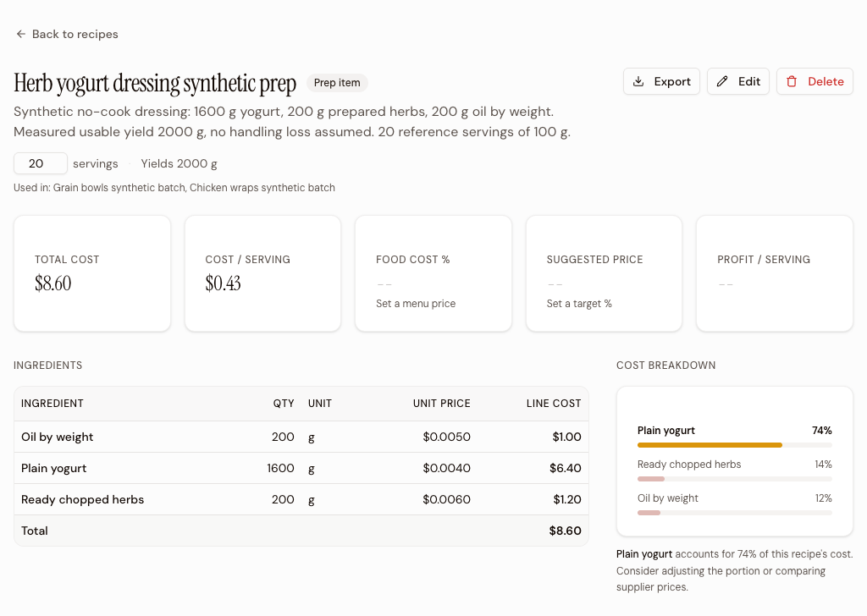Click the Export download icon
The width and height of the screenshot is (867, 616).
pos(638,82)
